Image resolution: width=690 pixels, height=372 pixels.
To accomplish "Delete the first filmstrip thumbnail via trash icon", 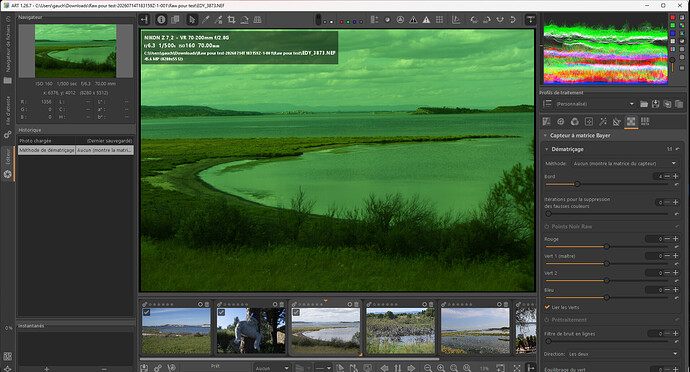I will 207,304.
